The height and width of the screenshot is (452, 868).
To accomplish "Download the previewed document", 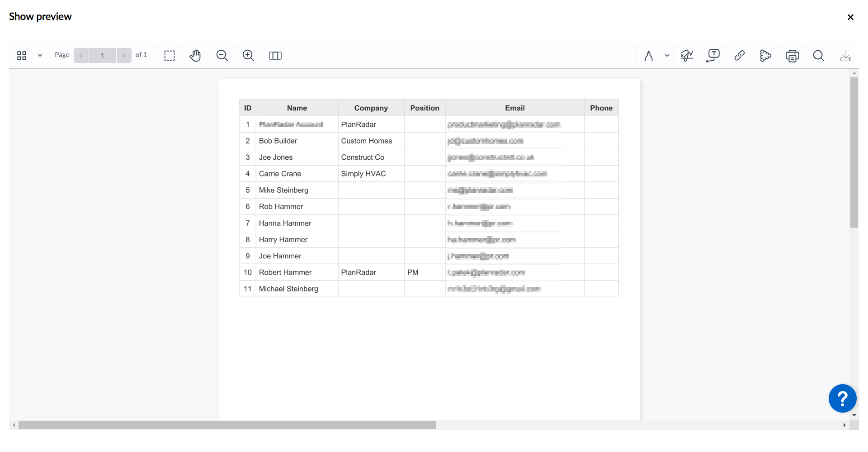I will [x=845, y=56].
